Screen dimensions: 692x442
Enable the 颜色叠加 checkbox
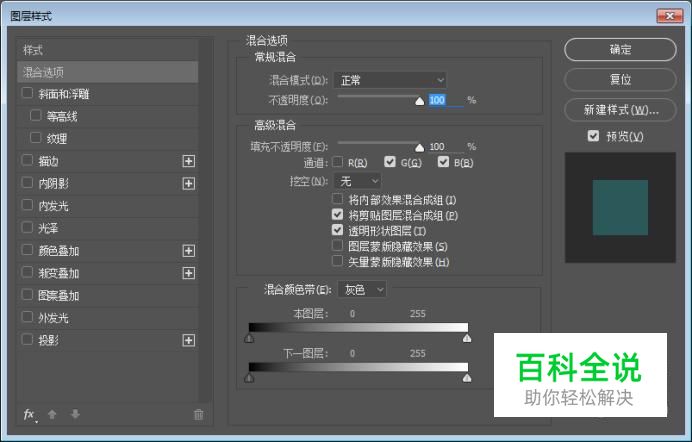click(x=27, y=250)
